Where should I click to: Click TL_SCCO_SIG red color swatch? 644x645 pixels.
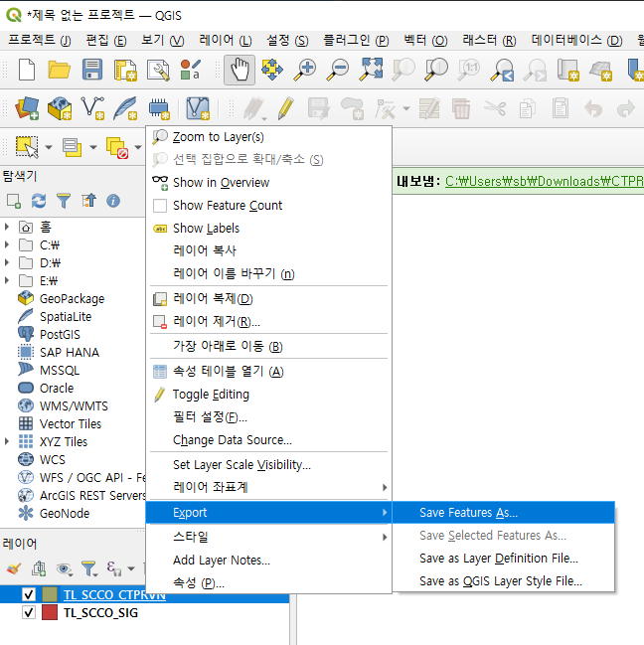coord(50,613)
